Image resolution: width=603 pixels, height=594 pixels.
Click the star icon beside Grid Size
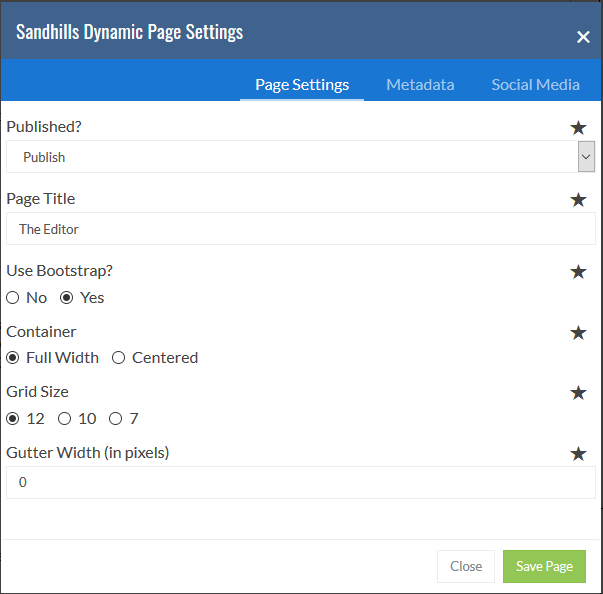tap(578, 393)
